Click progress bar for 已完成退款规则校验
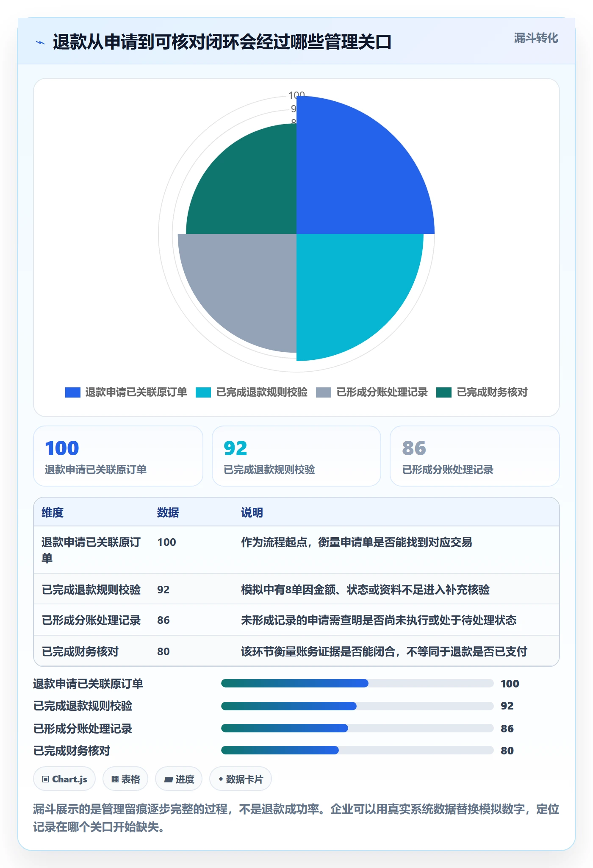Image resolution: width=593 pixels, height=868 pixels. click(x=357, y=706)
